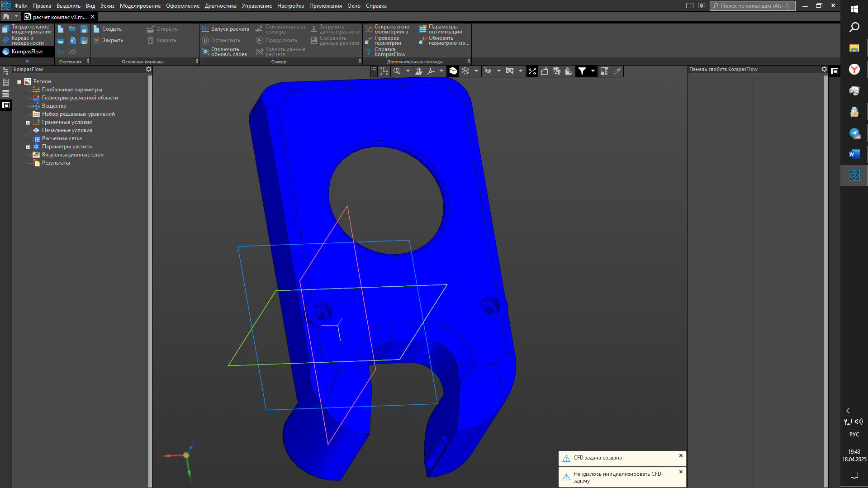This screenshot has width=868, height=488.
Task: Click the filter funnel icon in view toolbar
Action: point(582,71)
